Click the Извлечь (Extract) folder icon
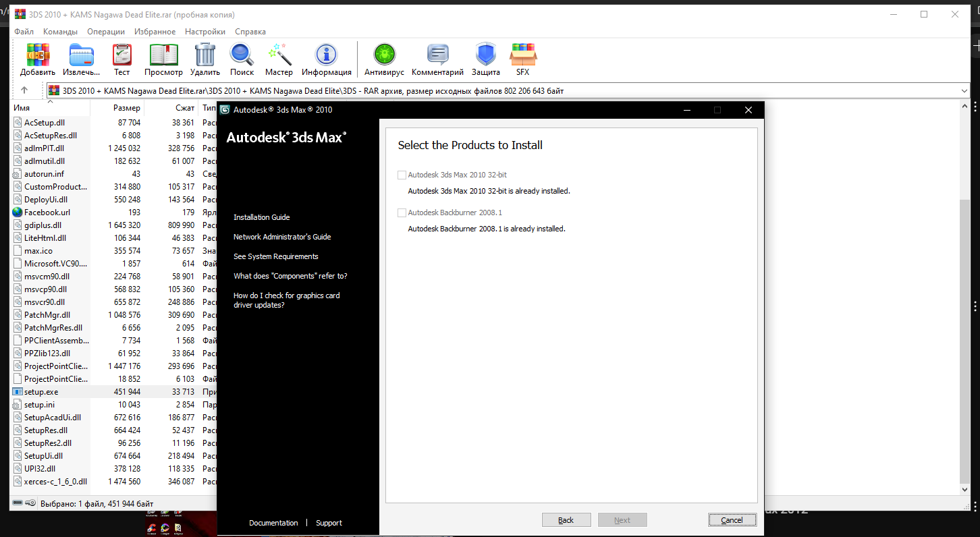 coord(81,55)
